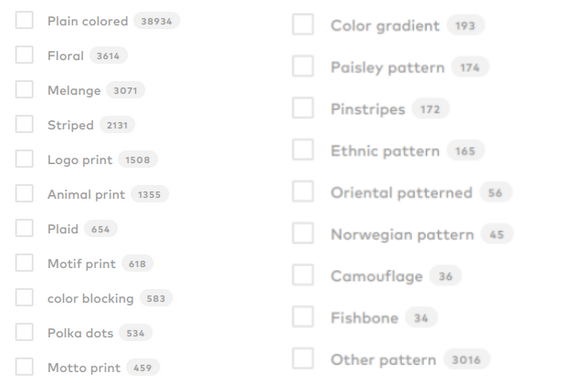This screenshot has width=565, height=383.
Task: Check the Ethnic pattern checkbox
Action: [303, 150]
